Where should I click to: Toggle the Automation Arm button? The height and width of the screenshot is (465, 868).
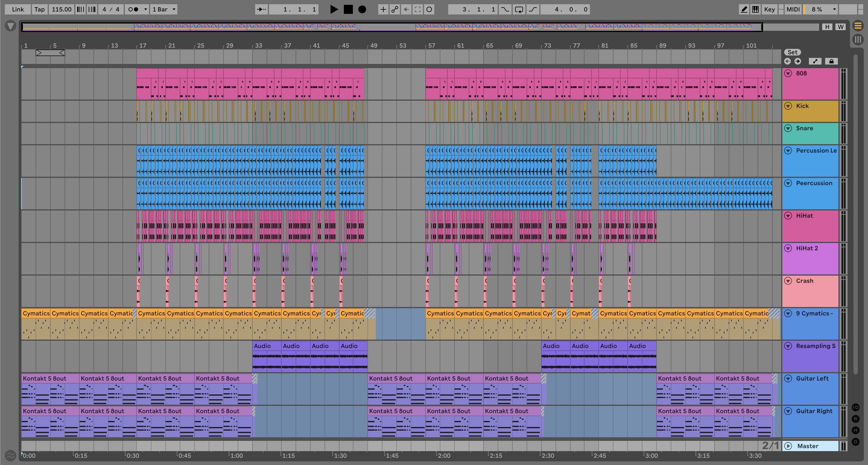(x=394, y=9)
